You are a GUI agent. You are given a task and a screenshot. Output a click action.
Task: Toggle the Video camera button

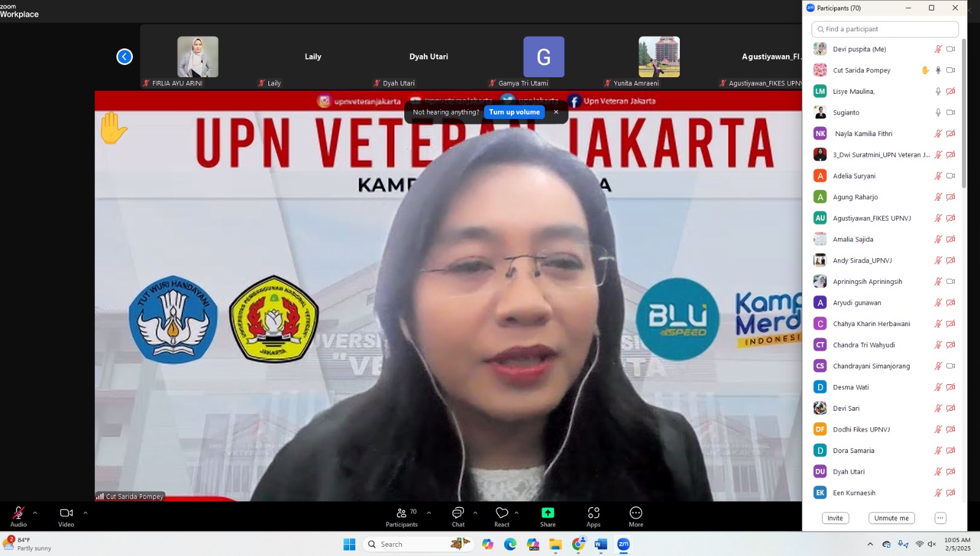[66, 513]
